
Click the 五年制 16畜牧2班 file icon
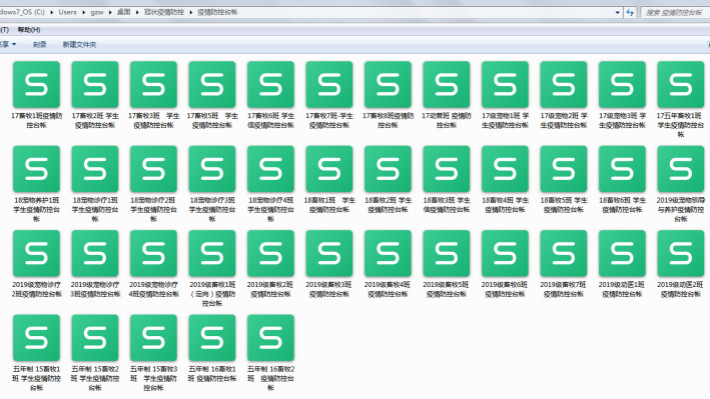click(270, 338)
